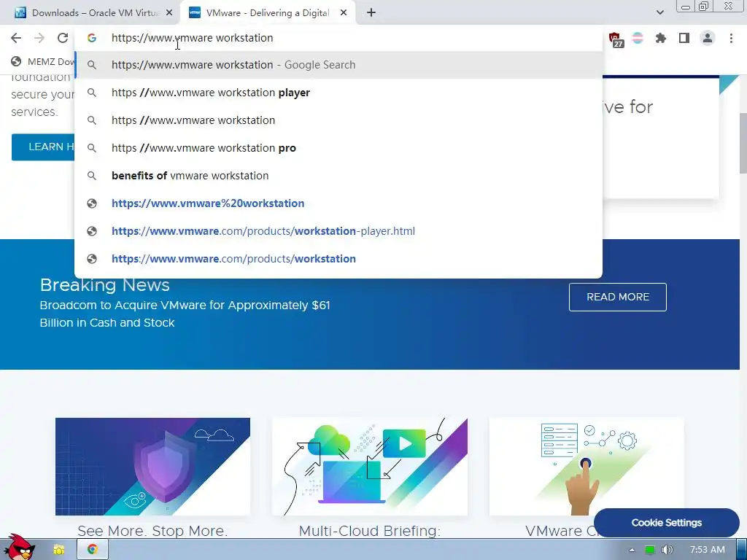Click READ MORE on the Breaking News banner
The image size is (747, 560).
(617, 297)
